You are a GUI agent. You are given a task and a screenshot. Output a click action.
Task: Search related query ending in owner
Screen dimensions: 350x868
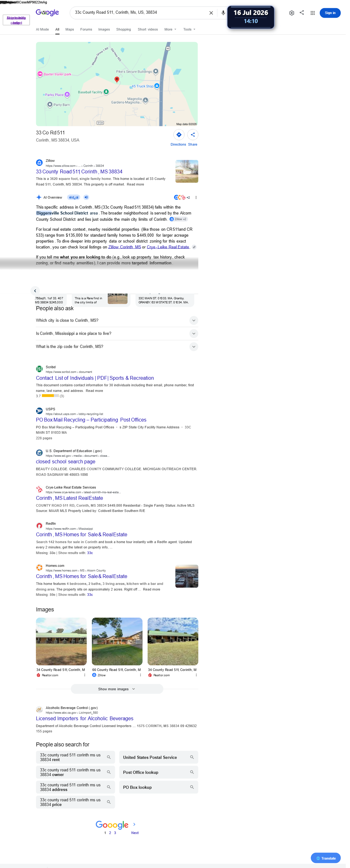click(75, 772)
